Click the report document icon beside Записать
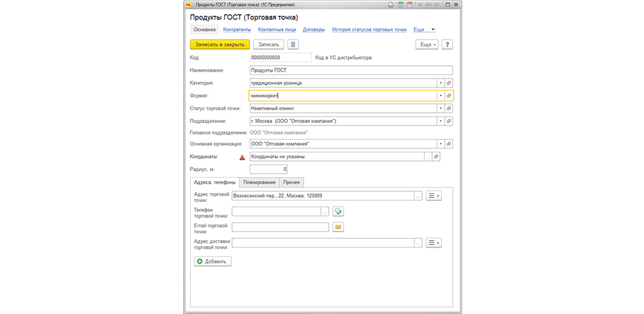 293,44
